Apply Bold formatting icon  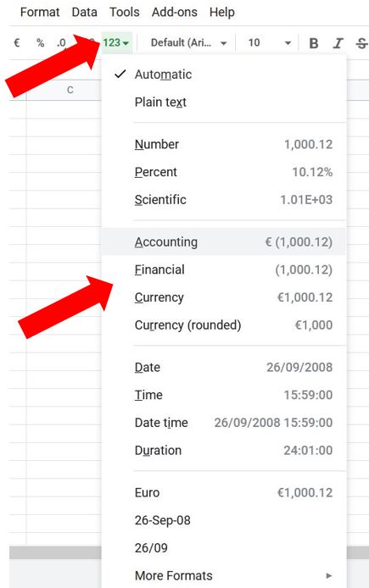point(314,43)
